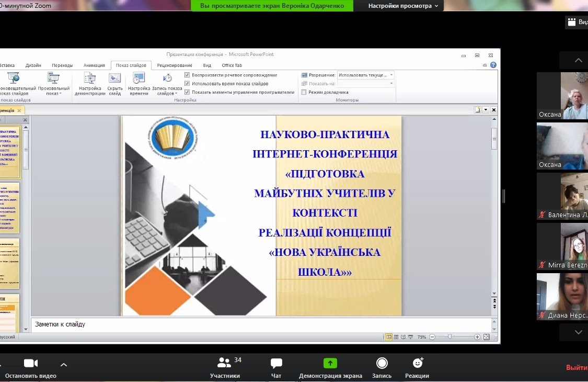Click the zoom slider in status bar
This screenshot has width=588, height=382.
[x=450, y=337]
